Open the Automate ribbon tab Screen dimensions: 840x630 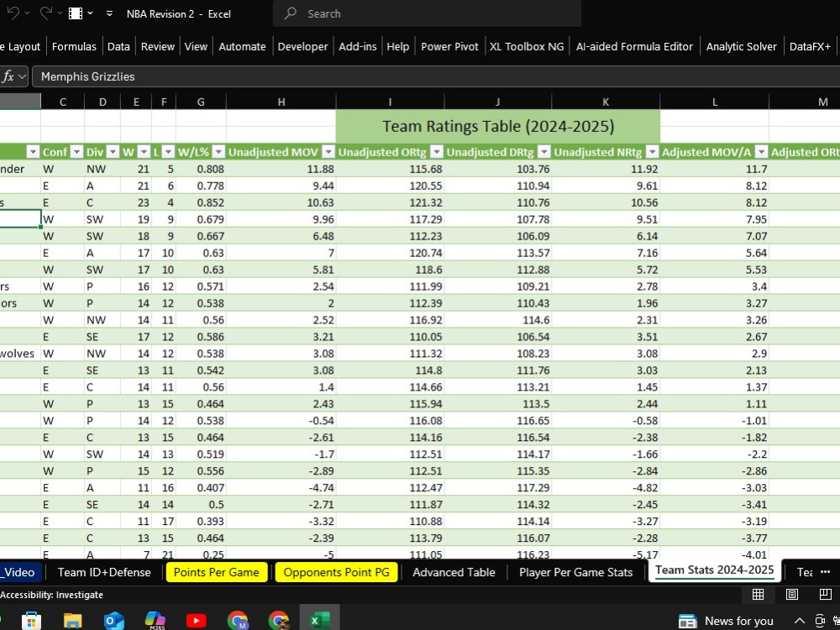point(242,46)
